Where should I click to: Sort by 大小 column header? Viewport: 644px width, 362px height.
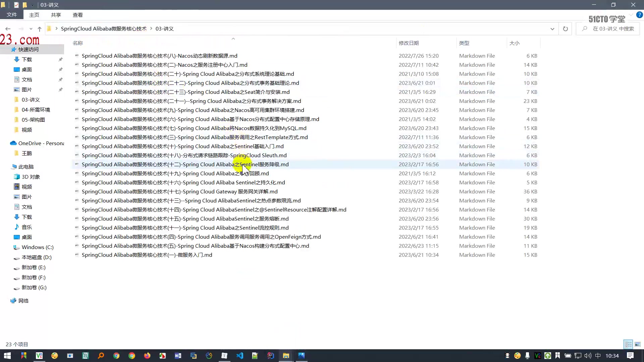[x=523, y=43]
